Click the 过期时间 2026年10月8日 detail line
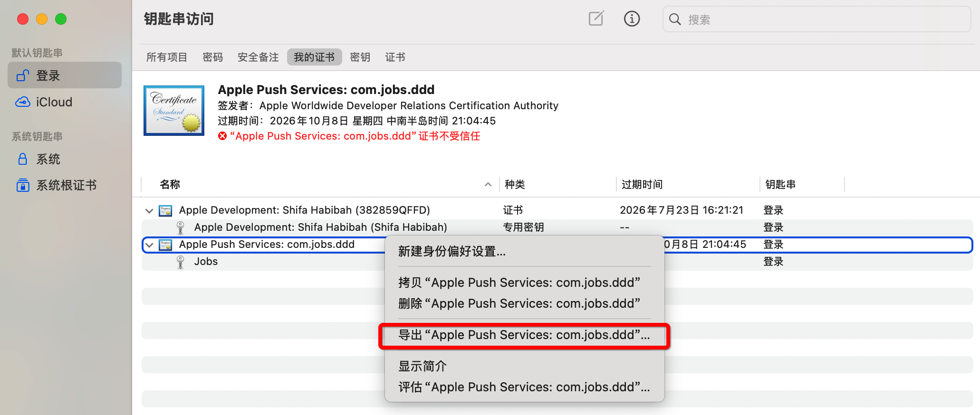 356,121
